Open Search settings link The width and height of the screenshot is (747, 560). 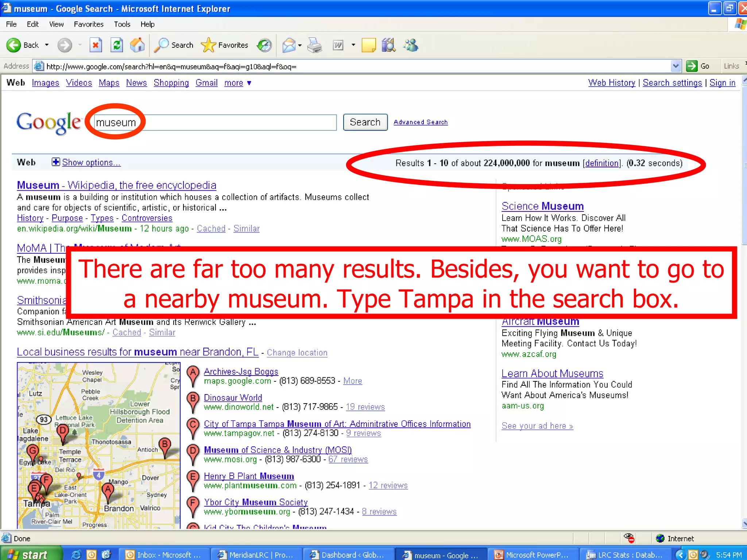pyautogui.click(x=672, y=83)
